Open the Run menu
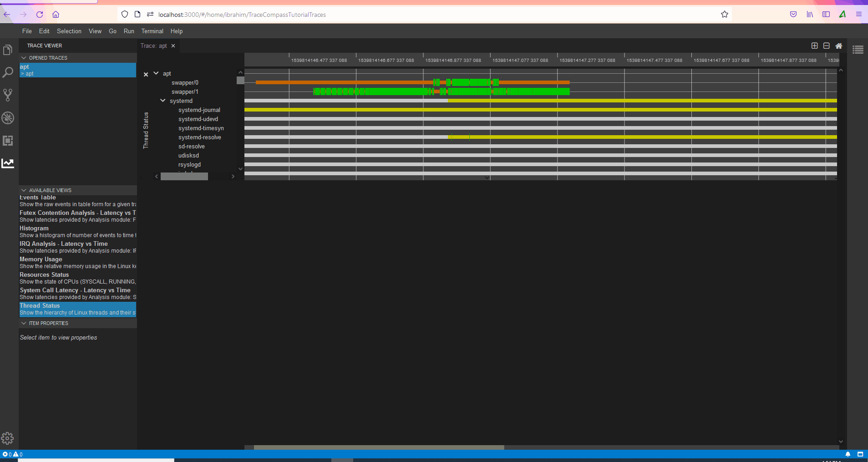Viewport: 868px width, 462px height. pos(129,31)
